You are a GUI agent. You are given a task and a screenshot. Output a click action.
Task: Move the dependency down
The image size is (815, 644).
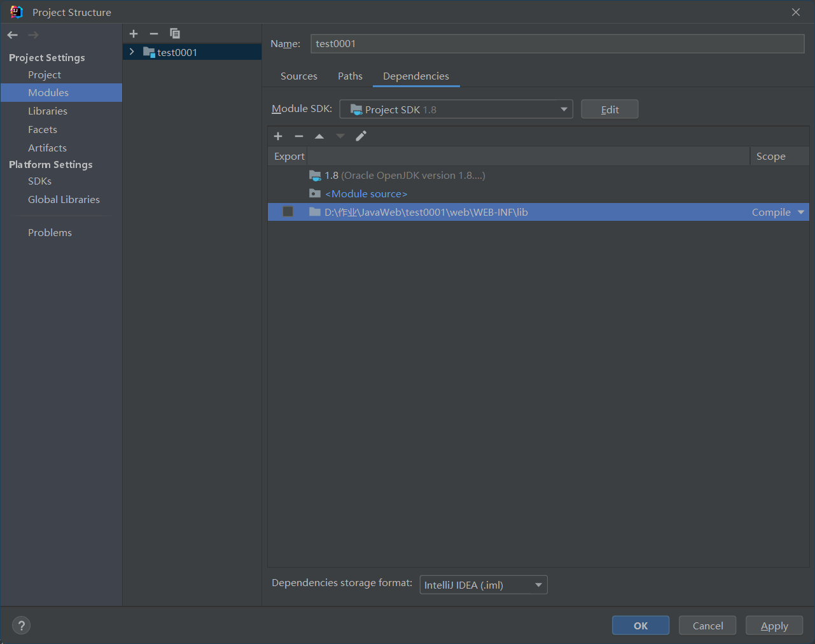point(340,136)
